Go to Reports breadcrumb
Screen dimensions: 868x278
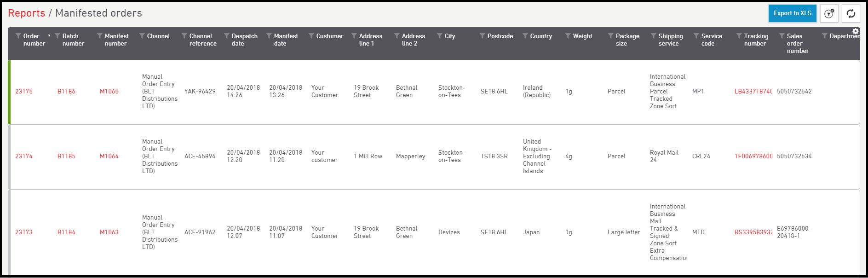[27, 13]
